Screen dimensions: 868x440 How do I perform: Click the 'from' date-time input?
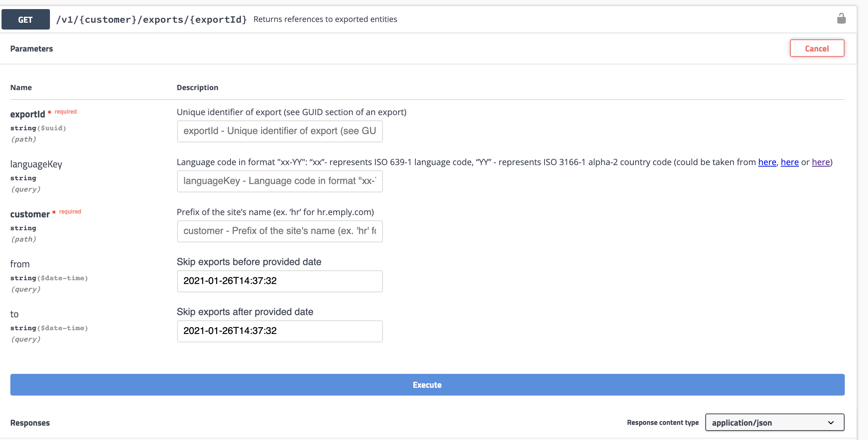click(x=280, y=281)
